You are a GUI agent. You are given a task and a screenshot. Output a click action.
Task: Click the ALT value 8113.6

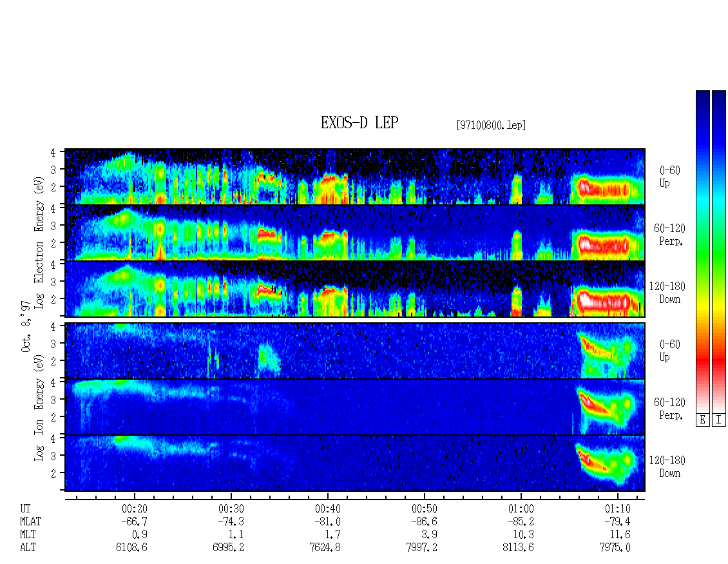click(x=518, y=548)
